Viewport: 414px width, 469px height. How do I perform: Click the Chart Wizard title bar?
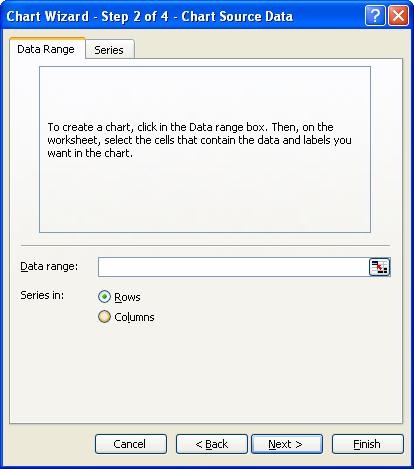coord(183,16)
